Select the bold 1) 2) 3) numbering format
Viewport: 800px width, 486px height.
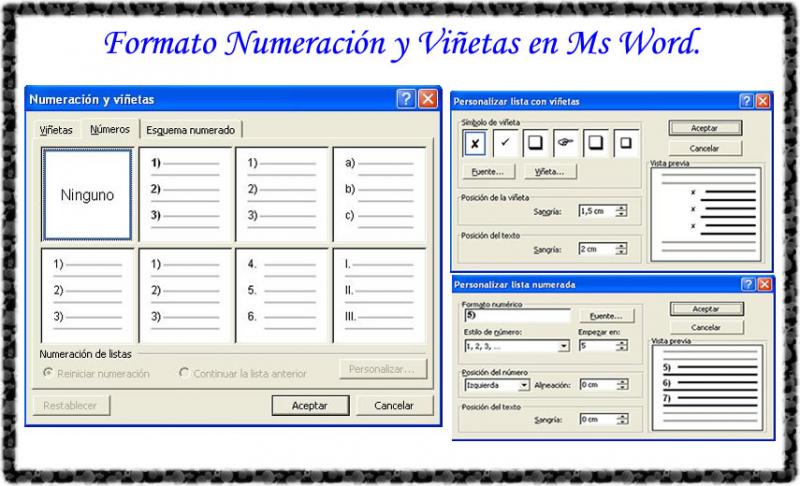[x=185, y=194]
